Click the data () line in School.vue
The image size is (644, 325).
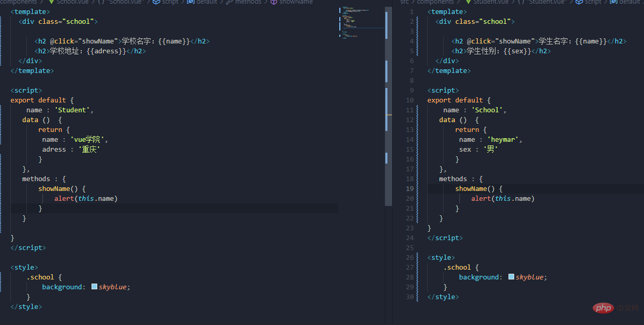pos(42,120)
